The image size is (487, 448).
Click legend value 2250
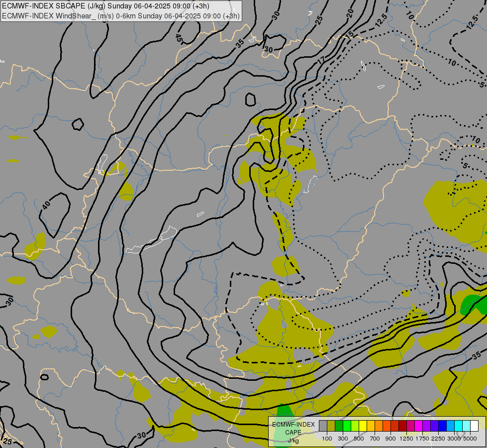438,439
